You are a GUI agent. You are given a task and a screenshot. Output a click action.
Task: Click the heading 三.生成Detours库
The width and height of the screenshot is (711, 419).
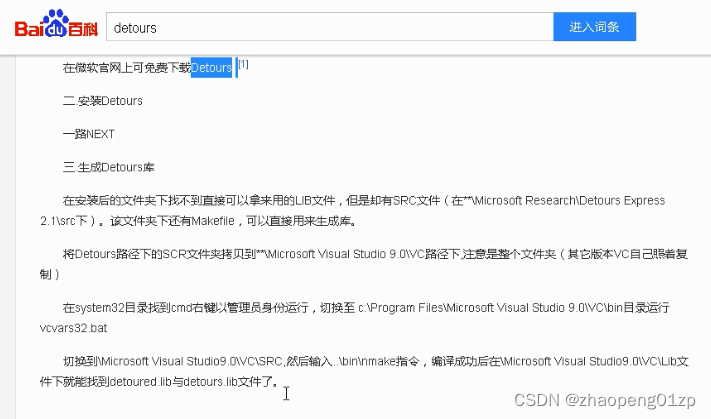tap(108, 167)
